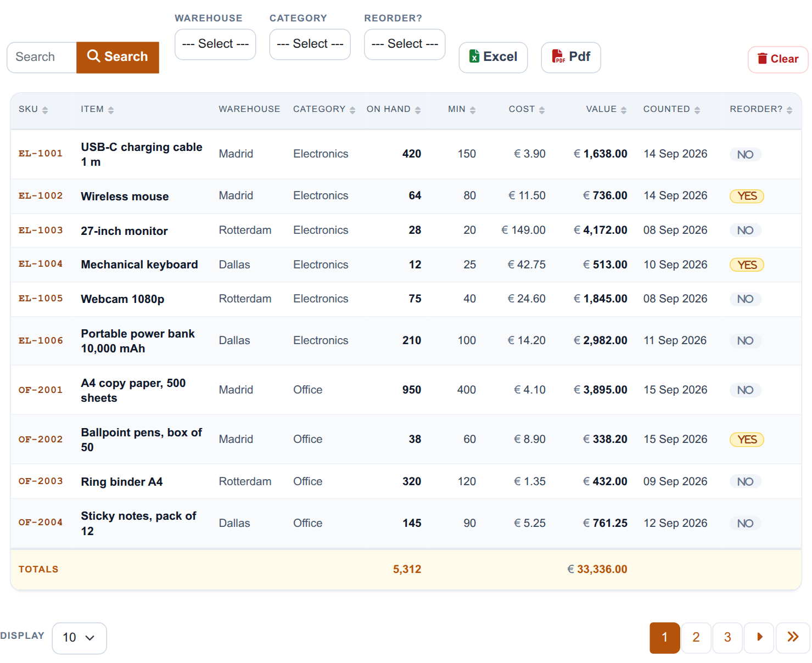812x663 pixels.
Task: Open SKU EL-1003
Action: (x=41, y=231)
